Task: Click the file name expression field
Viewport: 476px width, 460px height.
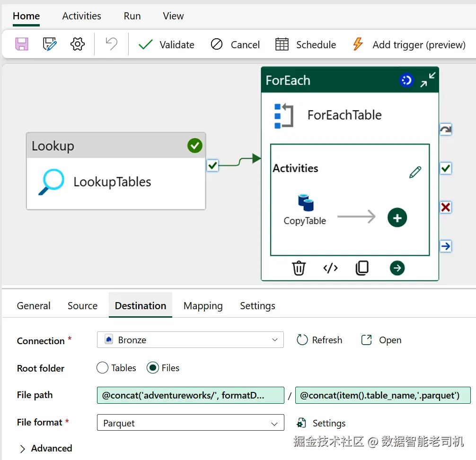Action: click(x=383, y=395)
